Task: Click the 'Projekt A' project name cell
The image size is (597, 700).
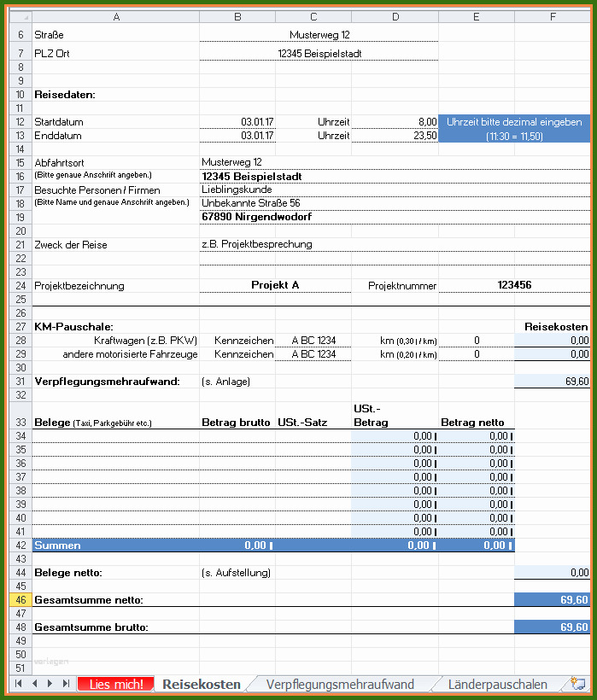Action: 275,286
